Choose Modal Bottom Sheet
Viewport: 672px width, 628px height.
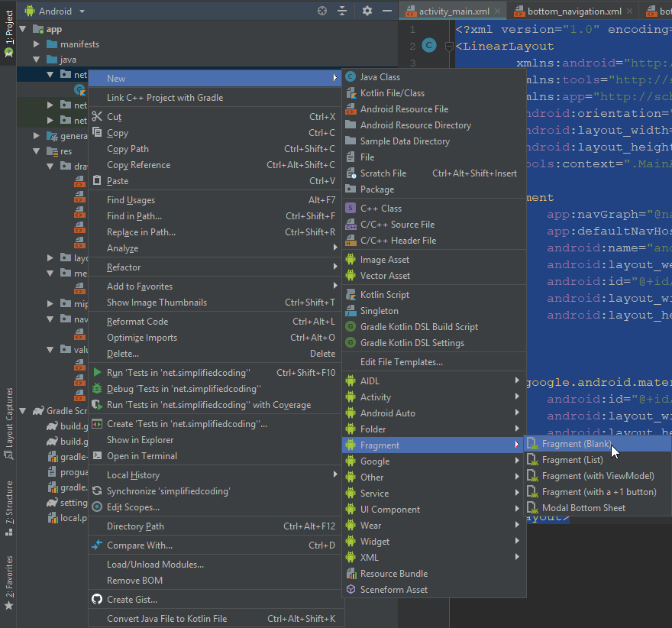598,508
